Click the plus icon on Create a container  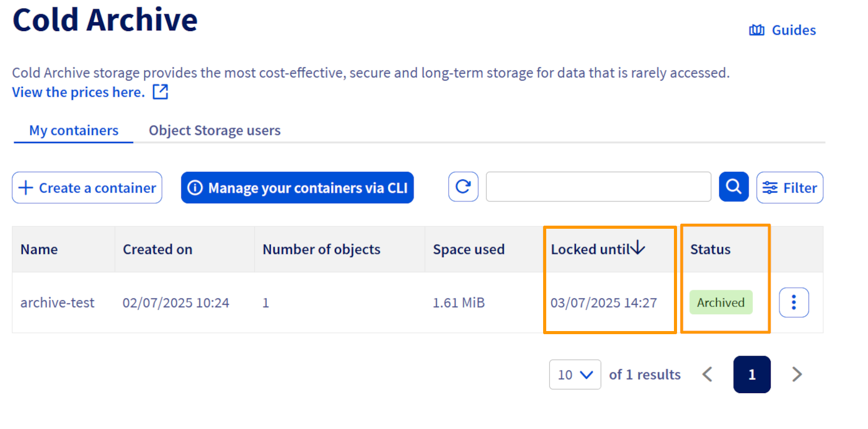coord(25,187)
